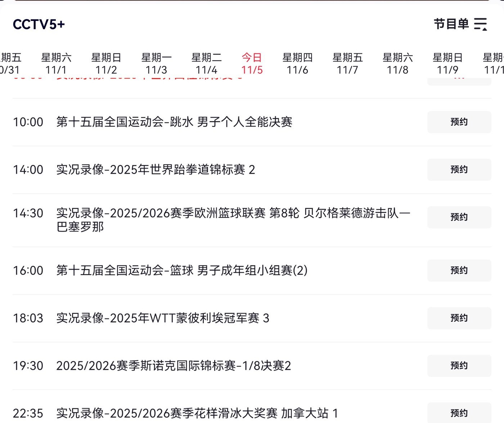Open the 10:00 跳水 男子个人全能决赛 listing

coord(174,122)
